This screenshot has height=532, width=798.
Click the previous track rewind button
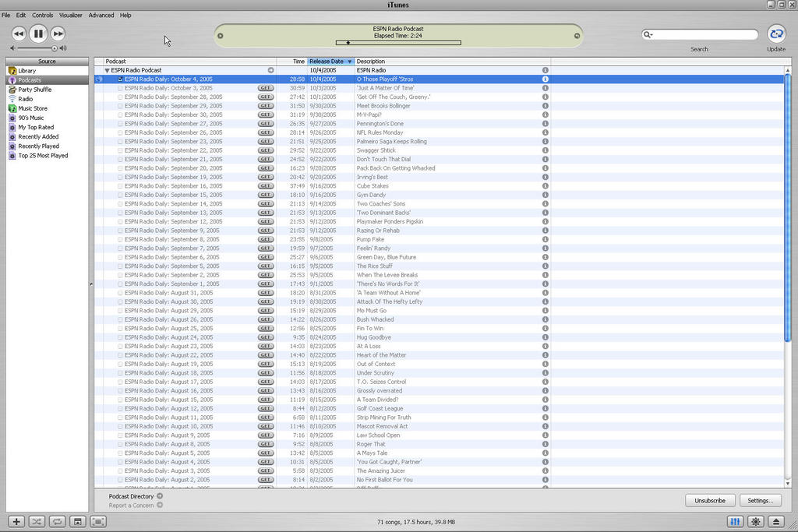tap(19, 33)
